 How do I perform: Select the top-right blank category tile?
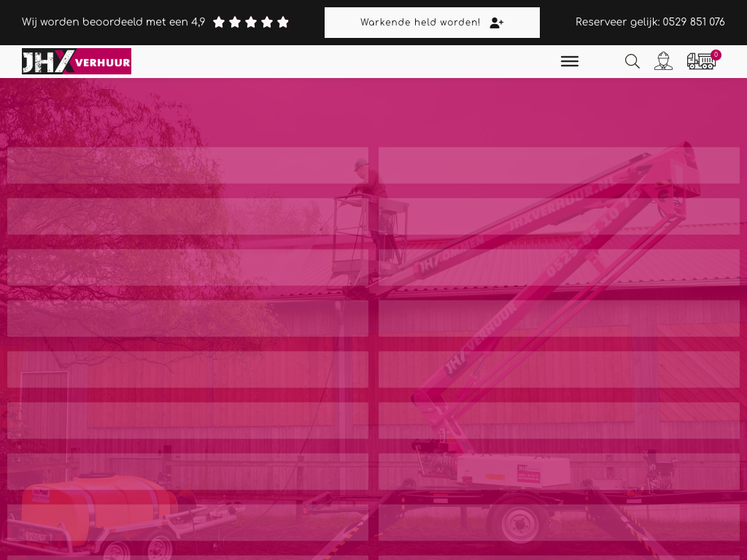[559, 166]
